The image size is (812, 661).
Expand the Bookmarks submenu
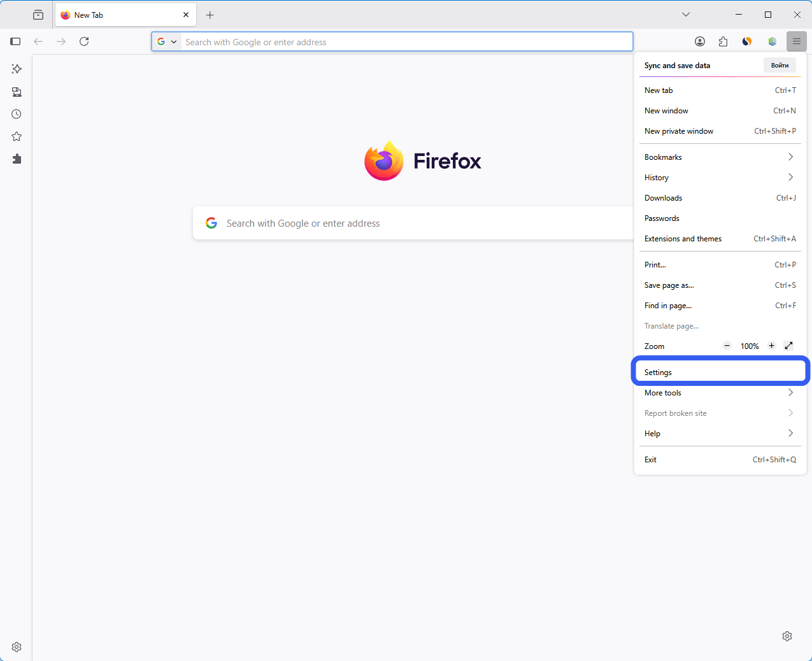[x=720, y=157]
